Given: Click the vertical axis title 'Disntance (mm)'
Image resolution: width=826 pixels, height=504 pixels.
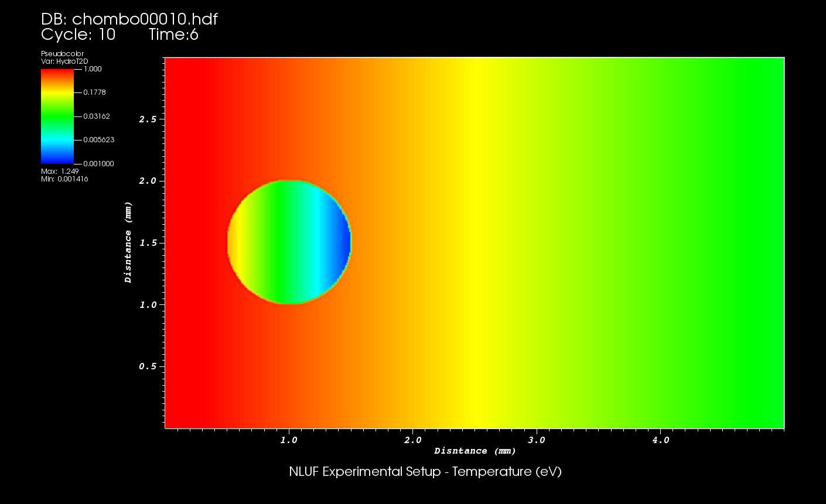Looking at the screenshot, I should [x=128, y=242].
